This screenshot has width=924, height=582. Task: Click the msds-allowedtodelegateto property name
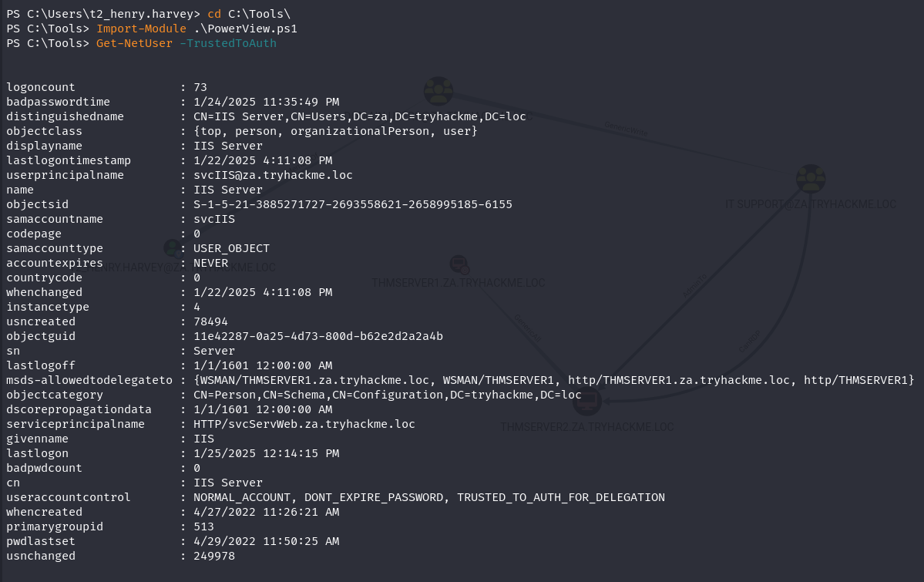coord(89,380)
